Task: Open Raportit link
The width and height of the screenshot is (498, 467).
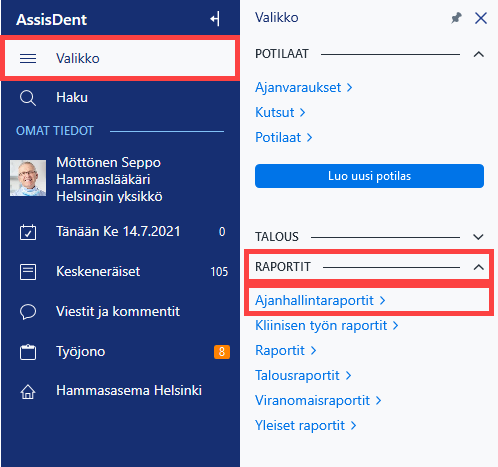Action: point(286,351)
